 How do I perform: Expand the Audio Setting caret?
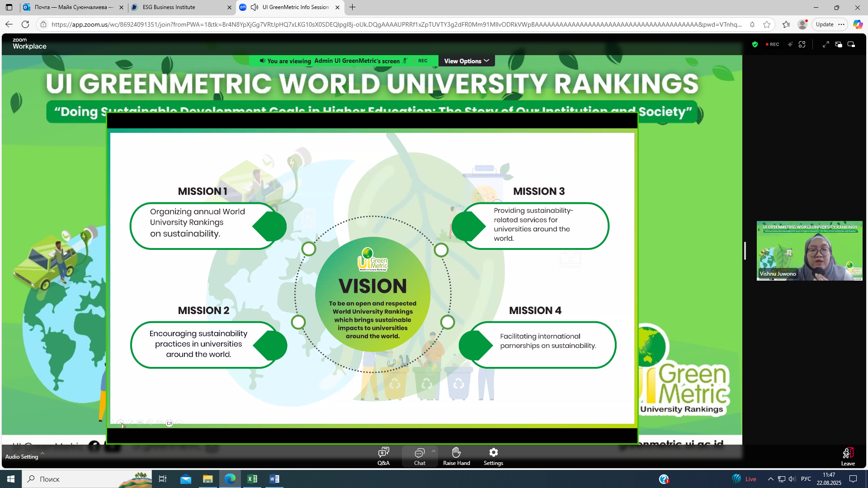coord(42,453)
